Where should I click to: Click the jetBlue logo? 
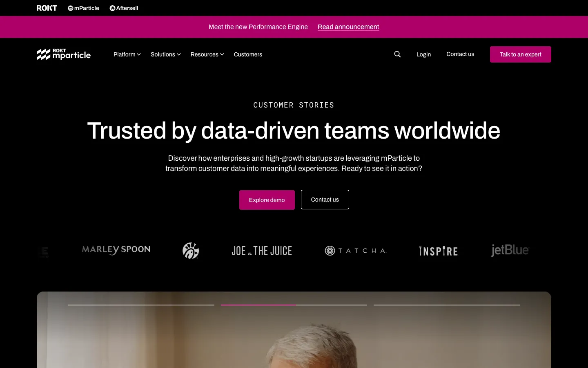click(x=510, y=250)
